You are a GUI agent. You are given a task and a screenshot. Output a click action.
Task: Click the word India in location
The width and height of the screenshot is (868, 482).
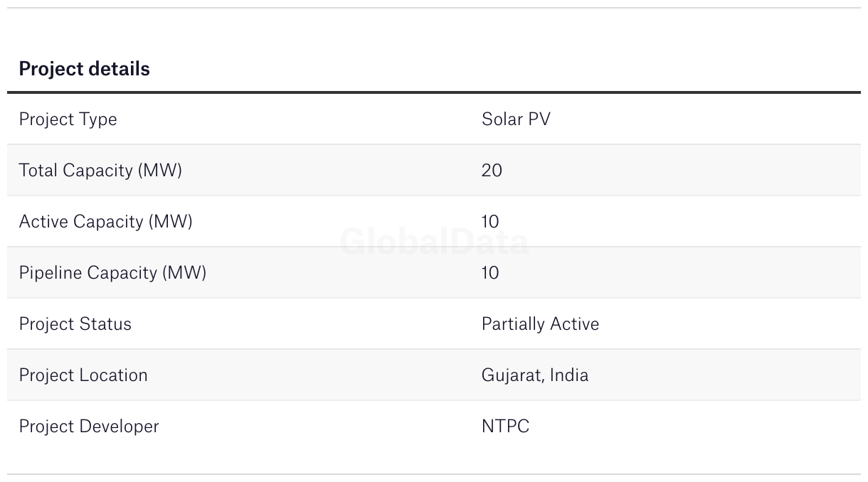tap(570, 375)
